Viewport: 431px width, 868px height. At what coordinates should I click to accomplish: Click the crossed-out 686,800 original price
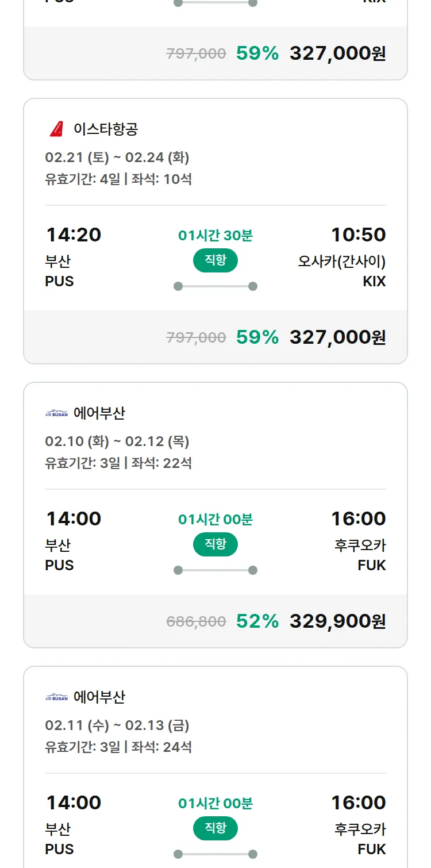click(x=196, y=621)
